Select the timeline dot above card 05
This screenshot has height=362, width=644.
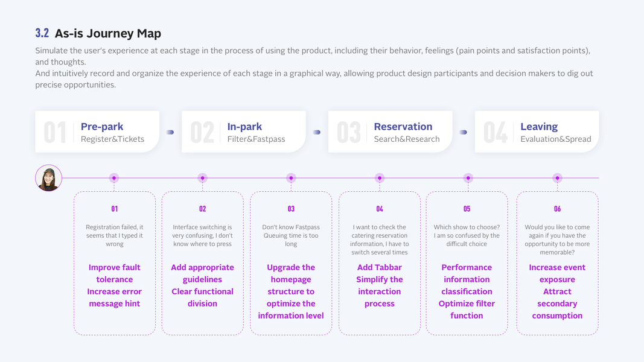(x=468, y=178)
